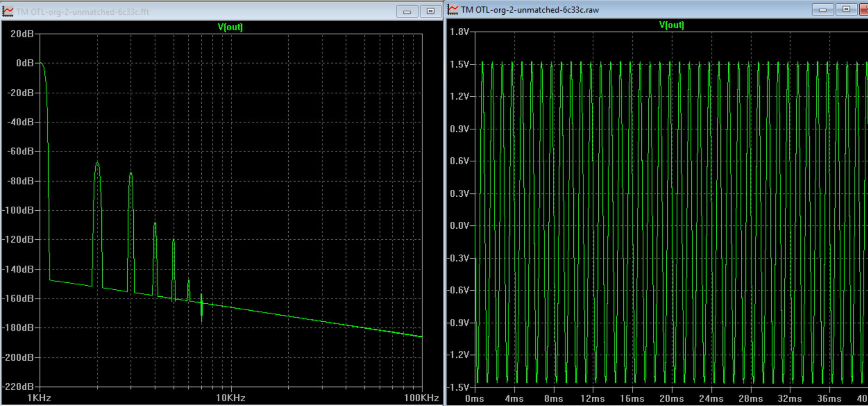868x406 pixels.
Task: Click the 1KHz frequency axis label
Action: [x=39, y=398]
